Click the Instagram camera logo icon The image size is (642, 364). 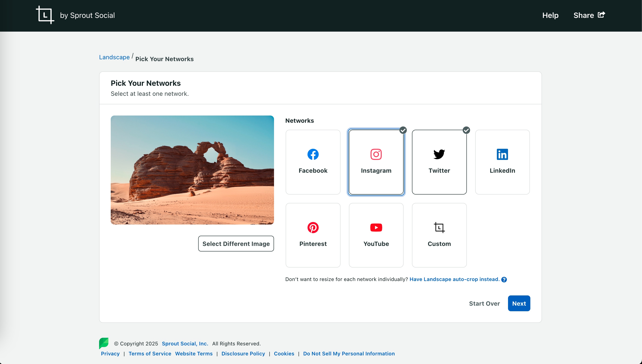[x=376, y=154]
